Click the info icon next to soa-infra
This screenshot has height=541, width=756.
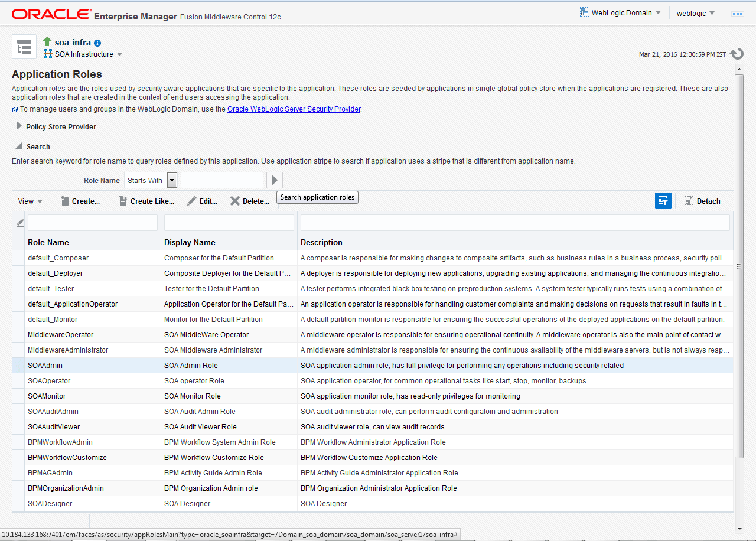97,43
